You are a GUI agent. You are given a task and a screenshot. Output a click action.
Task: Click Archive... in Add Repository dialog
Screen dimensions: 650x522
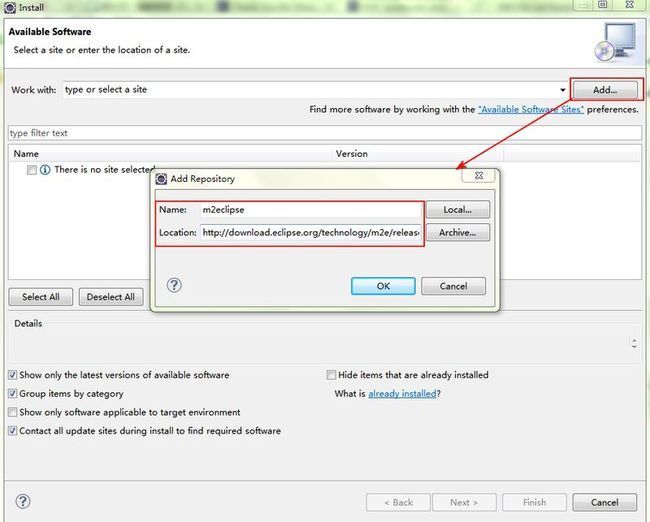point(458,233)
